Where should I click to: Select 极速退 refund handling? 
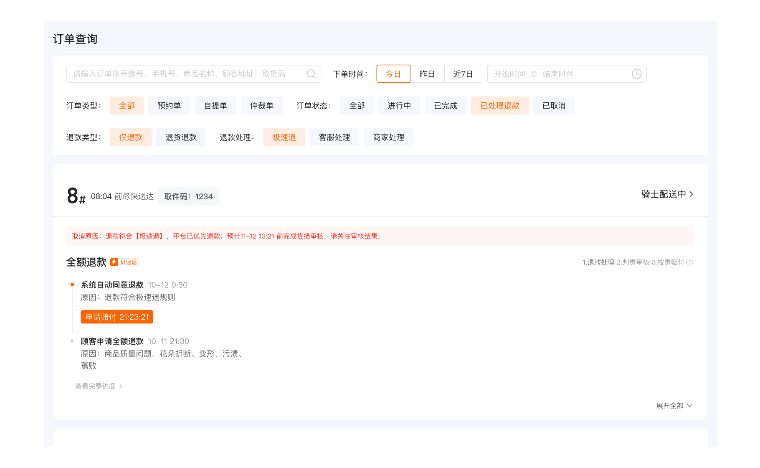284,137
